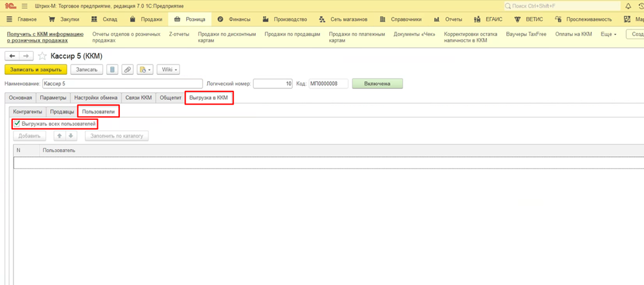Move row down with arrow icon

(x=71, y=136)
